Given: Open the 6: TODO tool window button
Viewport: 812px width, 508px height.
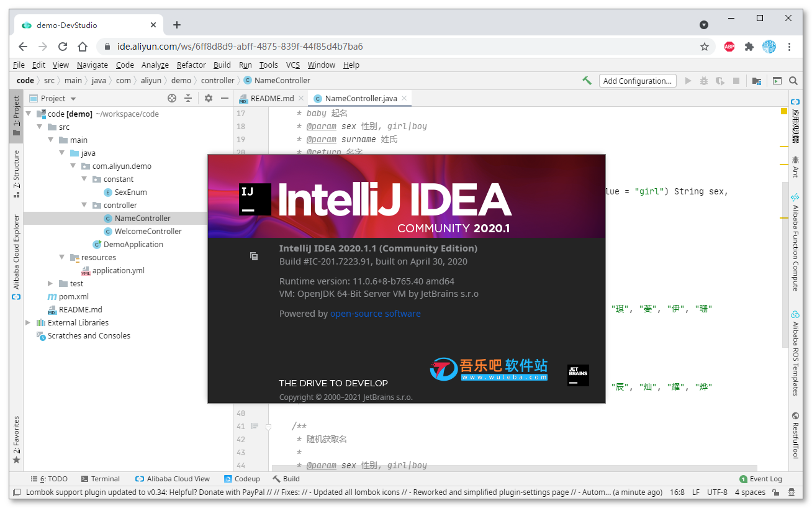Looking at the screenshot, I should [49, 479].
